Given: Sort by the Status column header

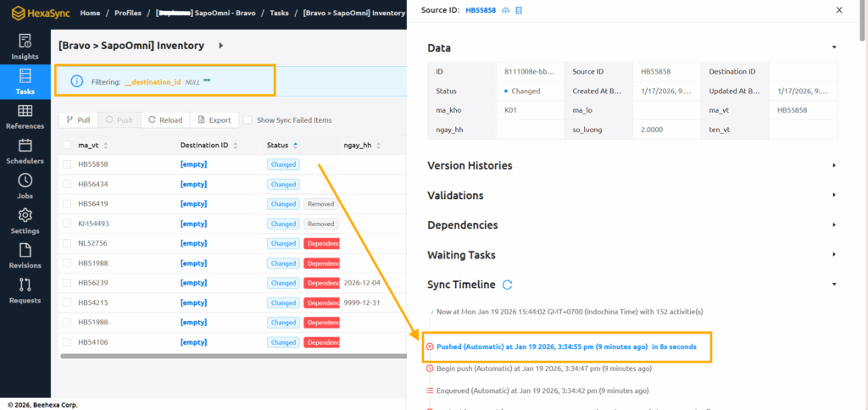Looking at the screenshot, I should click(x=277, y=145).
